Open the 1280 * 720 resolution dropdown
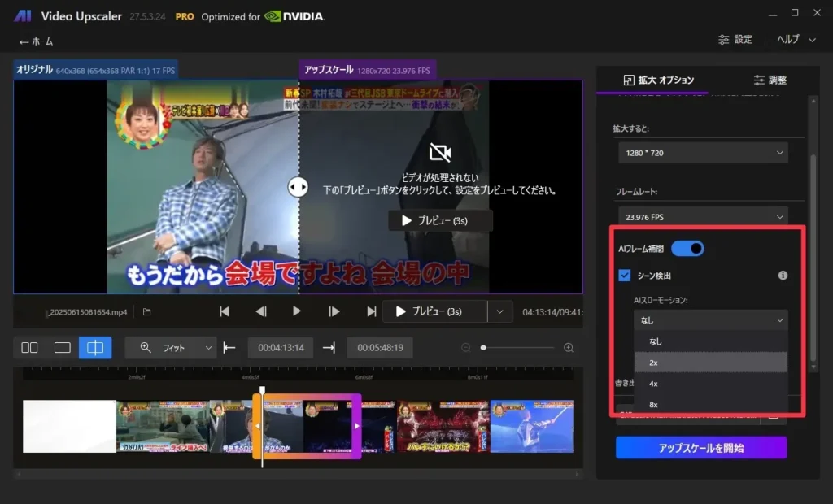 coord(703,153)
